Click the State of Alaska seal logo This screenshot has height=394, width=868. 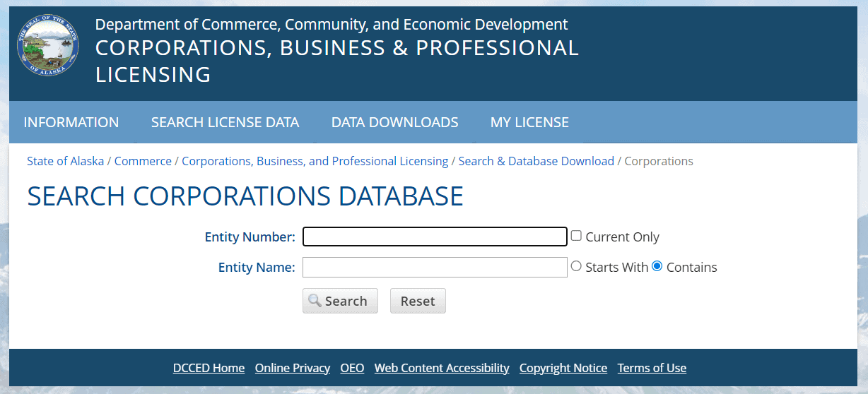point(49,45)
